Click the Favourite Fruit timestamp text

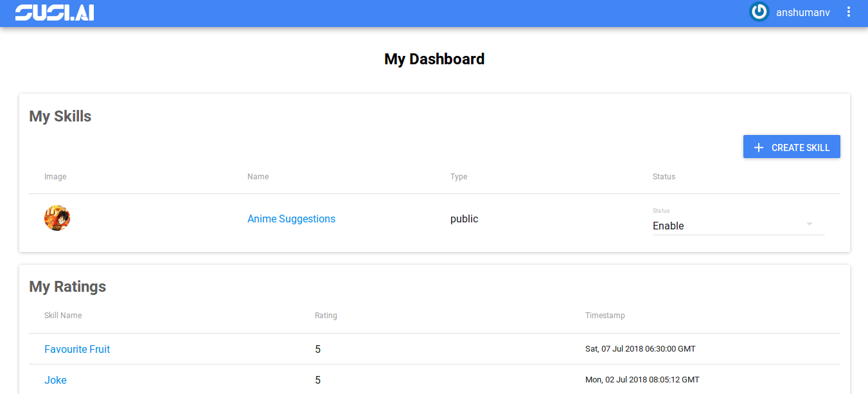pyautogui.click(x=640, y=349)
